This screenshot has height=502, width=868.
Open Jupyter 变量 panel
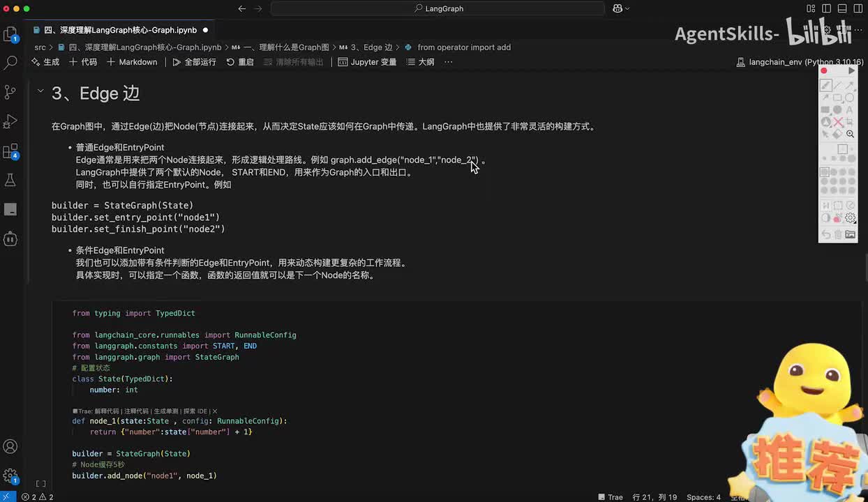click(367, 62)
